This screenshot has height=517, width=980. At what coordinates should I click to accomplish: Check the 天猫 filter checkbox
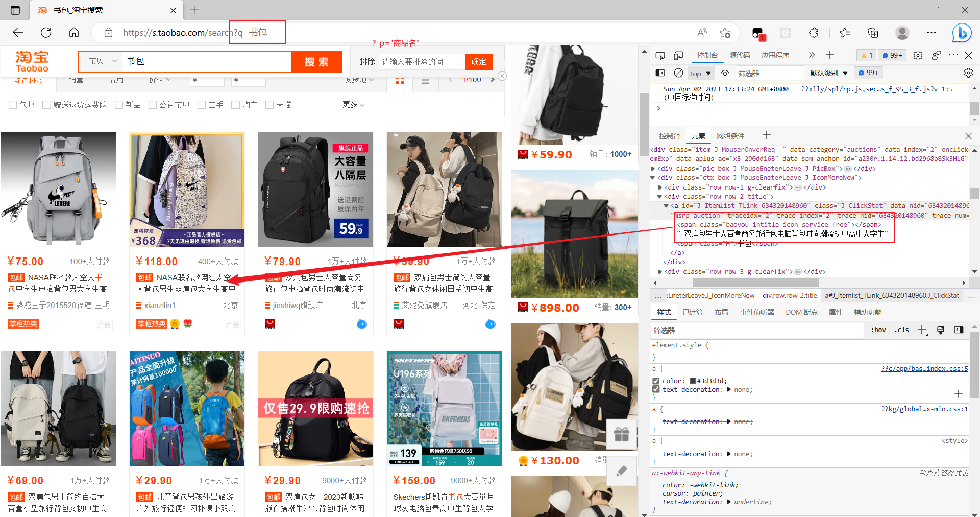point(269,105)
